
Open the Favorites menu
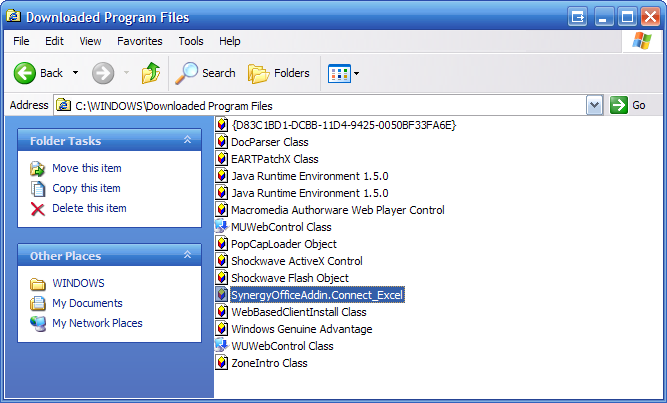140,41
